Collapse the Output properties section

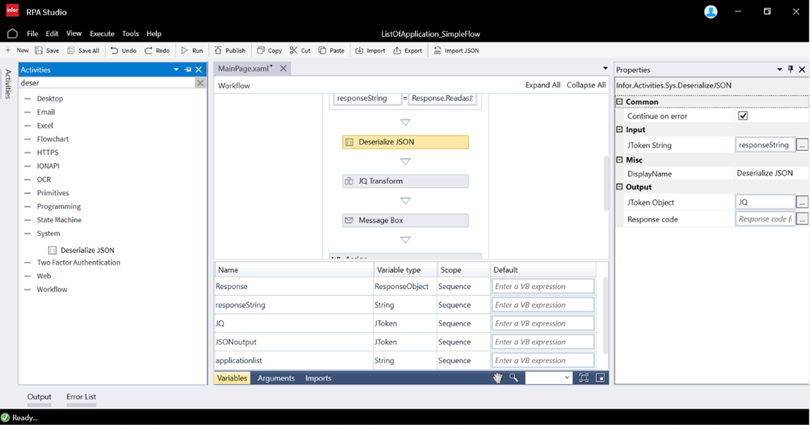620,187
